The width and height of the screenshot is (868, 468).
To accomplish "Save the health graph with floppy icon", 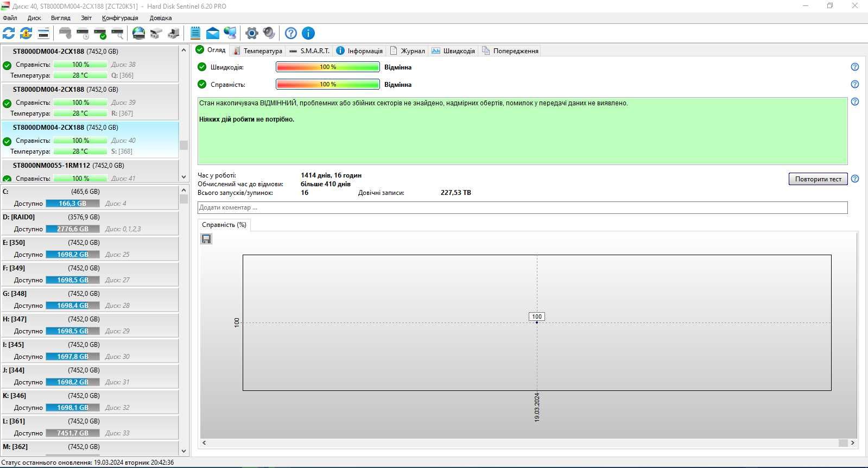I will point(206,239).
